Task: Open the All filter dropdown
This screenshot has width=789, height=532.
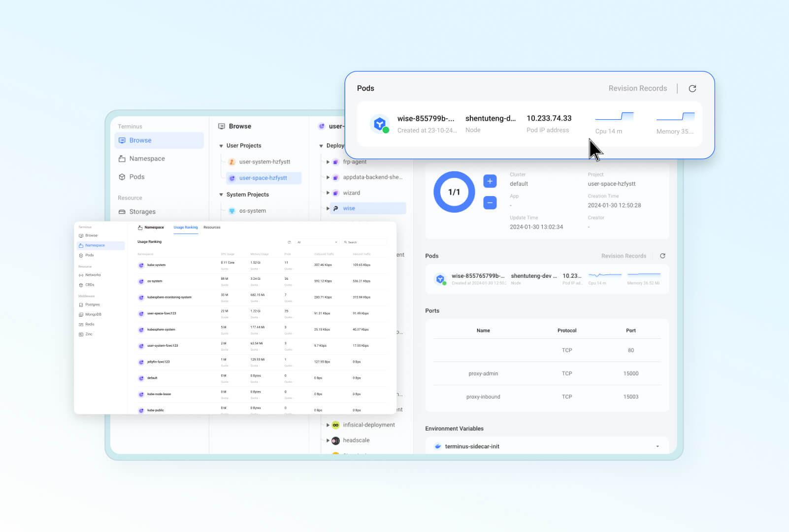Action: [317, 242]
